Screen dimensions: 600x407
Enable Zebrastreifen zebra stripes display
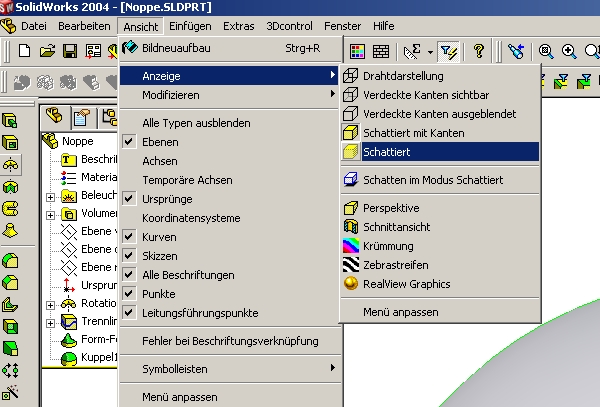click(440, 265)
